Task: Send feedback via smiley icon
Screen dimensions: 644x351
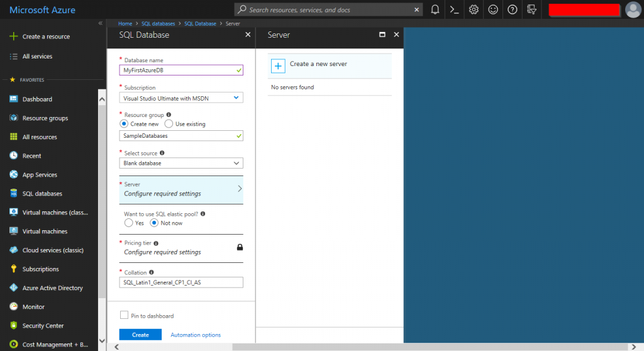Action: click(493, 9)
